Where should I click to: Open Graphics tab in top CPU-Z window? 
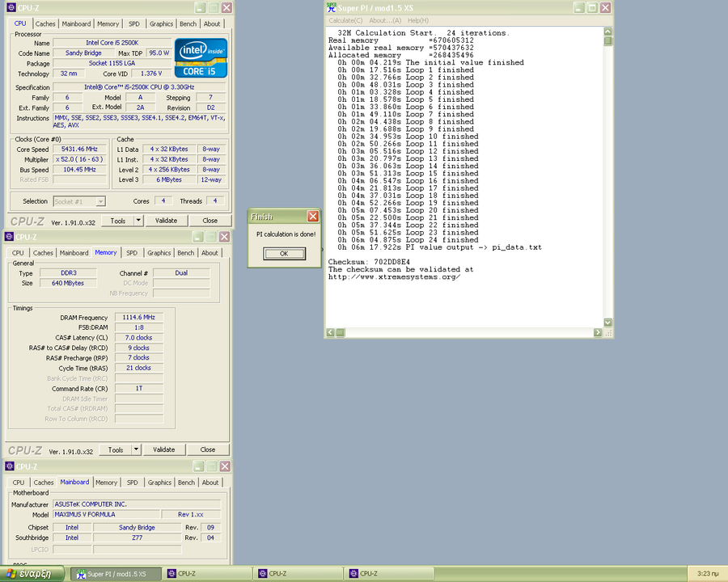click(161, 23)
